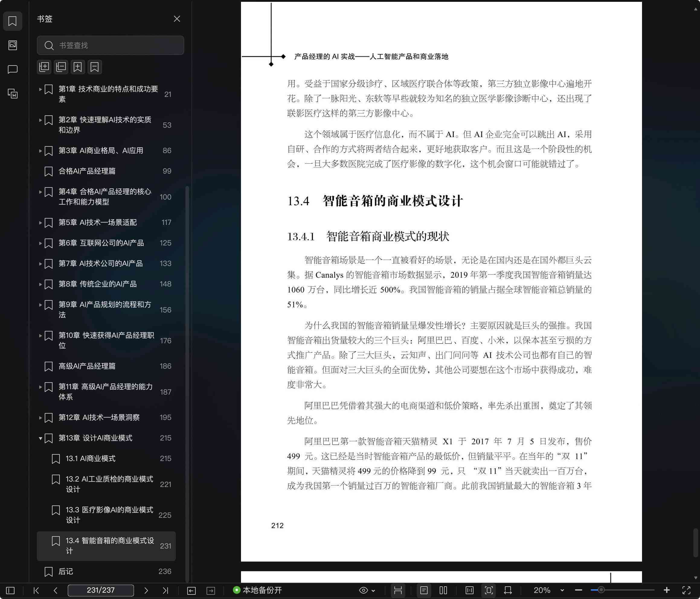
Task: Open the thumbnails panel in sidebar
Action: tap(12, 45)
